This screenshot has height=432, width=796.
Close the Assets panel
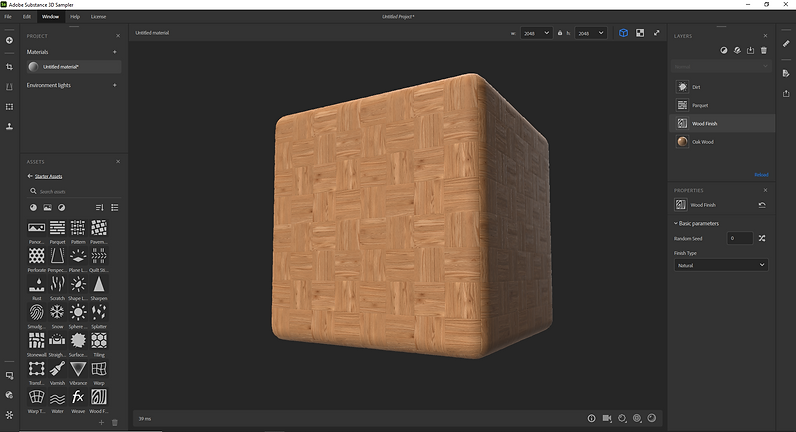coord(118,161)
